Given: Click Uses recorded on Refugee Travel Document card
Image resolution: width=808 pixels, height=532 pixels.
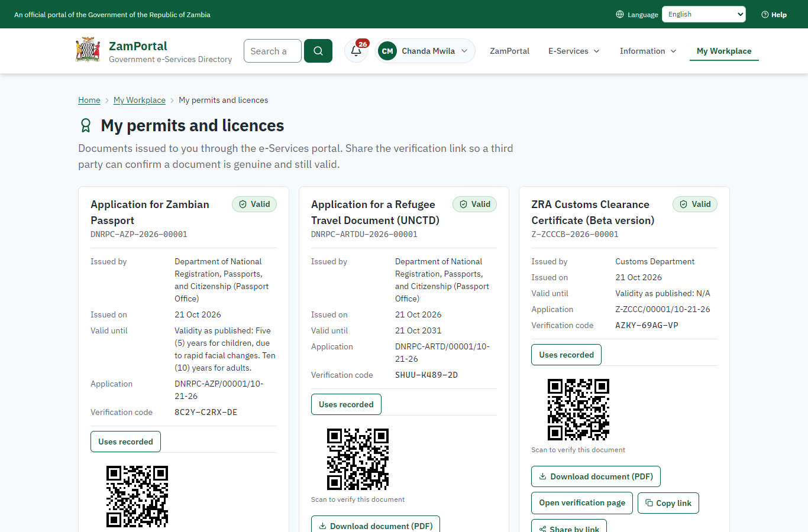Looking at the screenshot, I should click(346, 404).
